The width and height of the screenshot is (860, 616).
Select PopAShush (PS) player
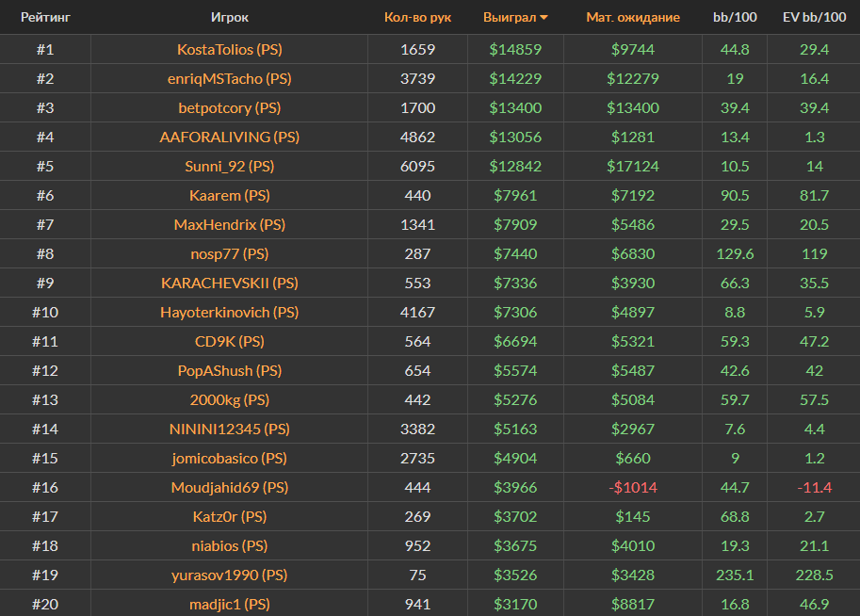click(x=230, y=371)
